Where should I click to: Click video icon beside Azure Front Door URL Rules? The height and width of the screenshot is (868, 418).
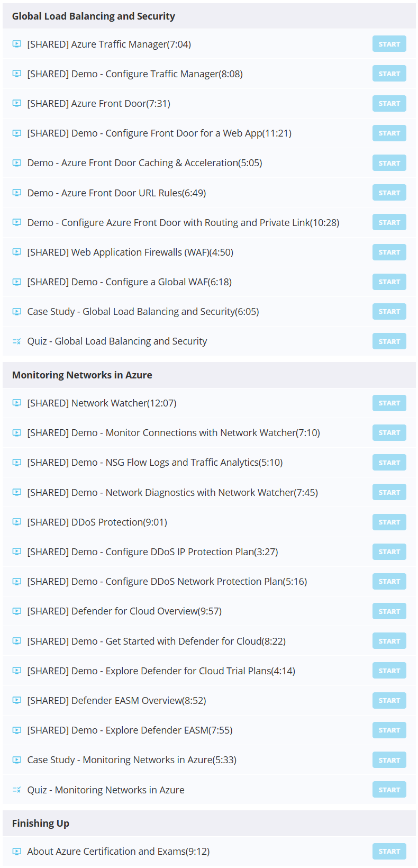pyautogui.click(x=17, y=193)
